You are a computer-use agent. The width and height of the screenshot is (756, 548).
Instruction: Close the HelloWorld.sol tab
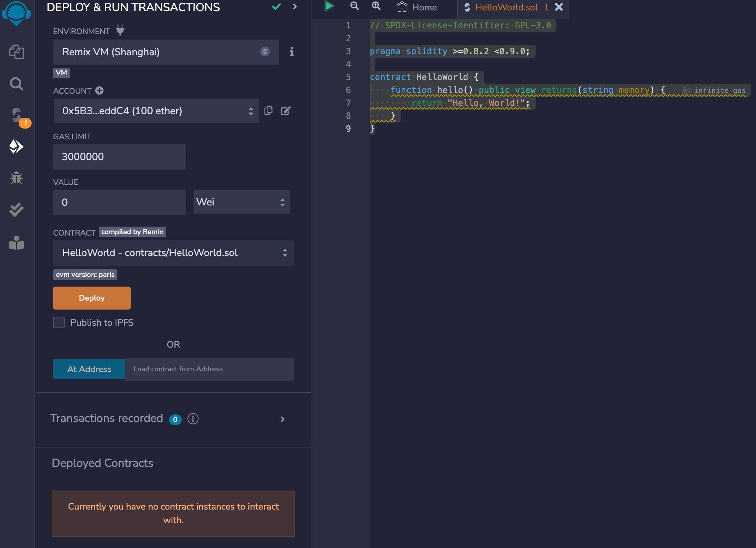[559, 7]
